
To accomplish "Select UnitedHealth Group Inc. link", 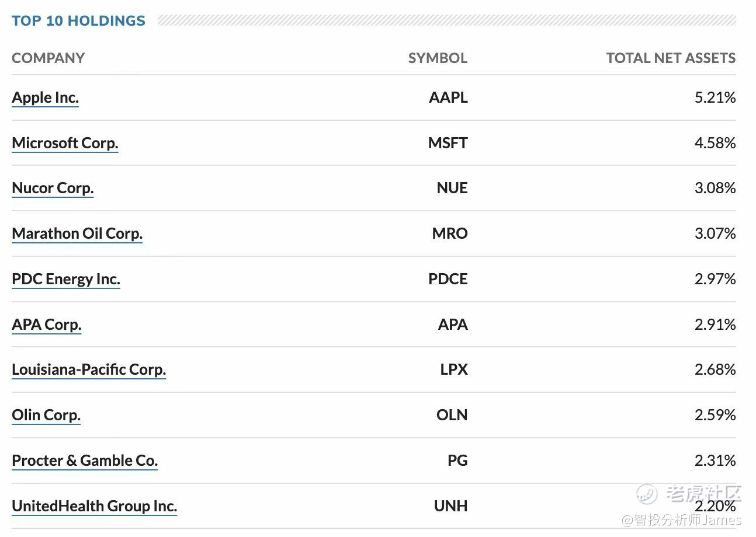I will pyautogui.click(x=94, y=506).
